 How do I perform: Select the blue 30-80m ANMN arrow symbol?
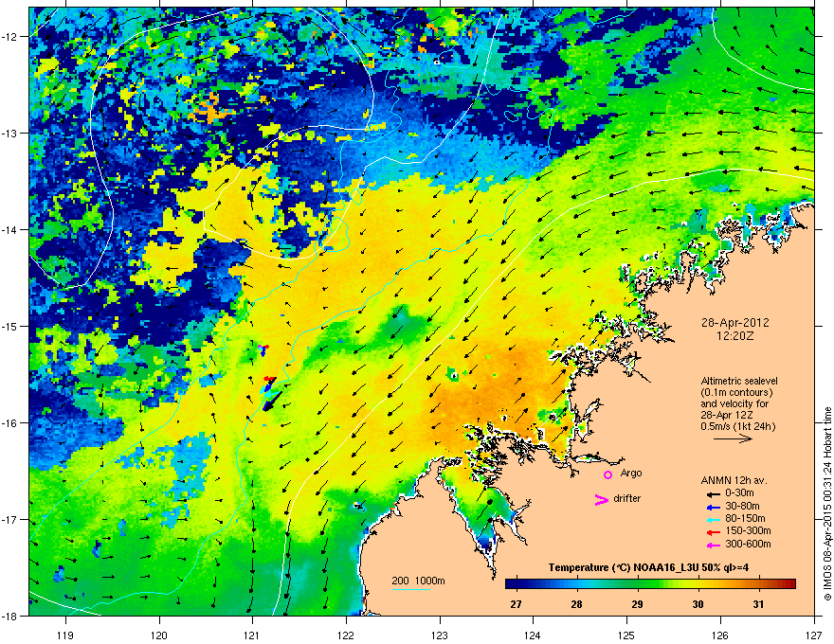[712, 507]
